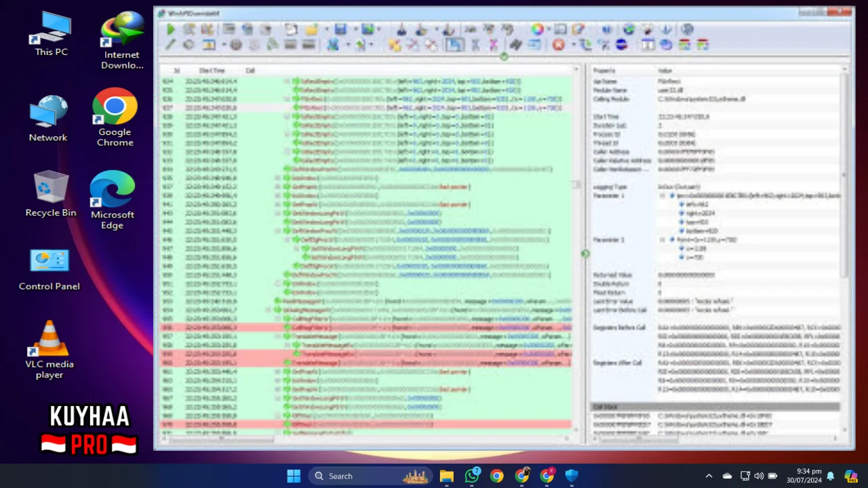Screen dimensions: 868x488
Task: Open file with the yellow folder icon
Action: coord(312,29)
